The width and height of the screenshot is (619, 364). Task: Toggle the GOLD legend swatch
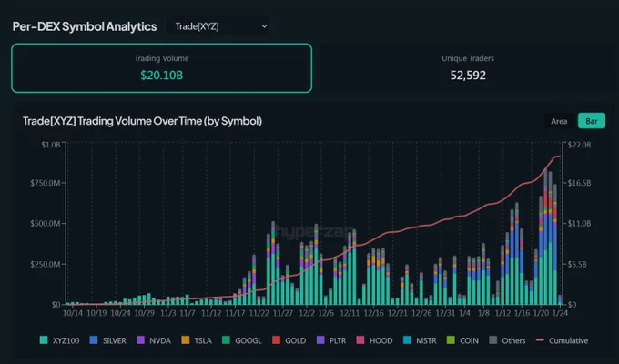[277, 340]
